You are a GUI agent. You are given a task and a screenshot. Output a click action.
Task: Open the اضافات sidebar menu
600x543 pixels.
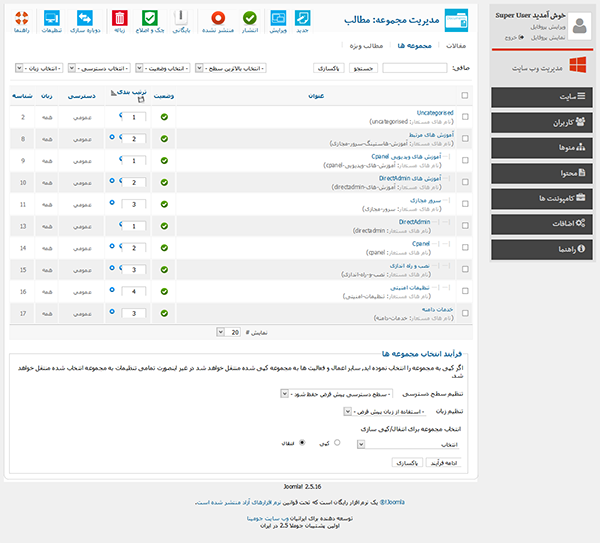542,224
